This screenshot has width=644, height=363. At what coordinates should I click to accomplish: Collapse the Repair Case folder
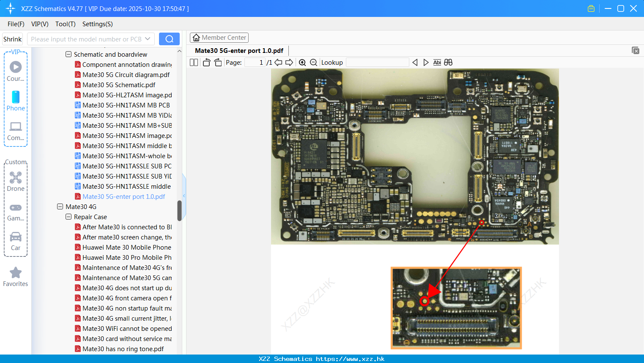click(x=69, y=217)
